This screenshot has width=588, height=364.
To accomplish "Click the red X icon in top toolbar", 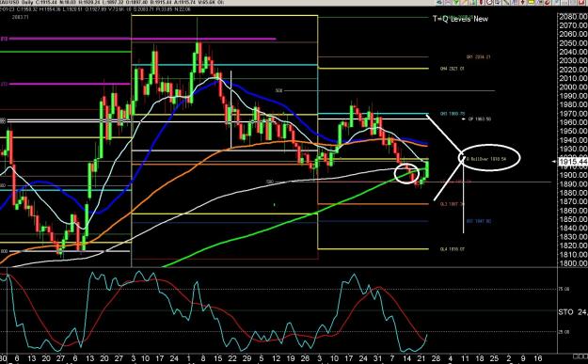I will [x=581, y=2].
